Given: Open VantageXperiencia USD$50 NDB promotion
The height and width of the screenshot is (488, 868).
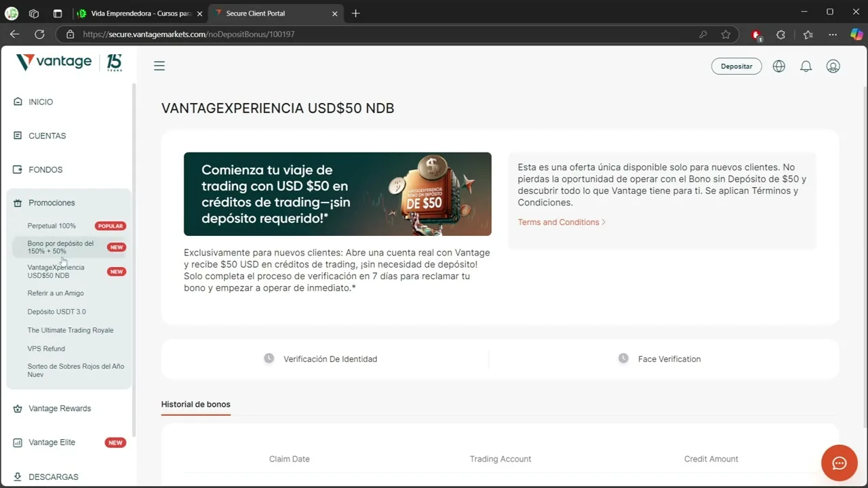Looking at the screenshot, I should [x=56, y=272].
